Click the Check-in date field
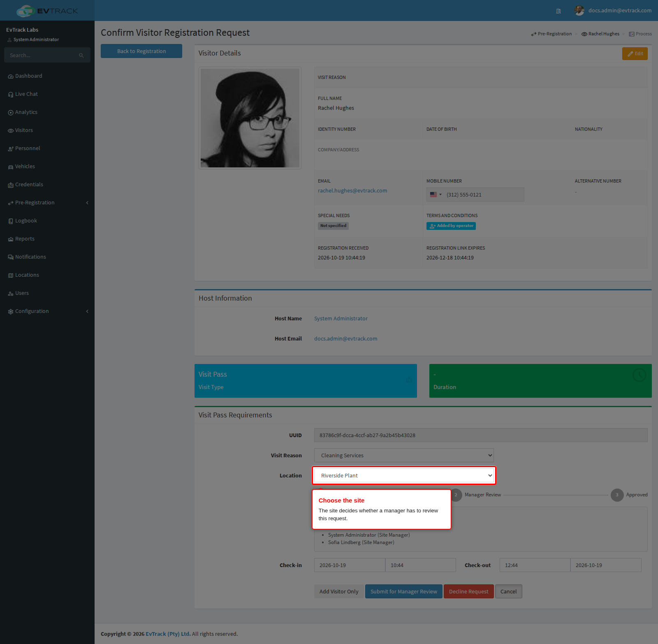The width and height of the screenshot is (658, 644). tap(350, 565)
